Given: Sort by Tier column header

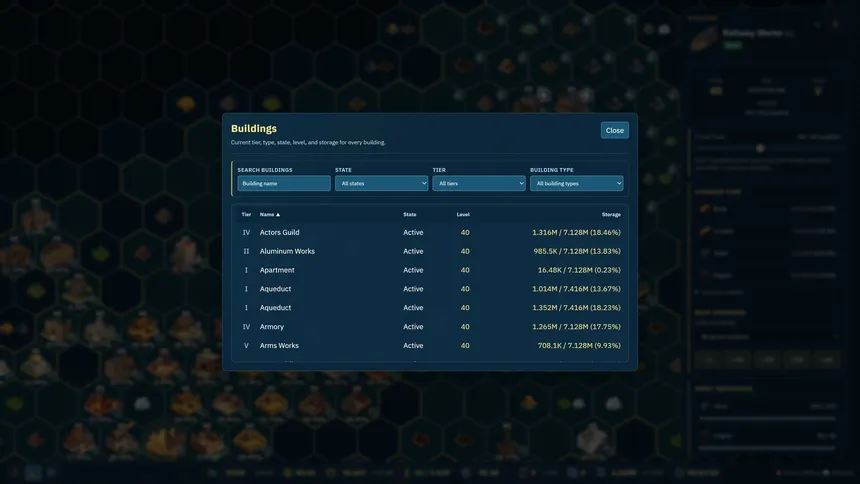Looking at the screenshot, I should tap(246, 215).
